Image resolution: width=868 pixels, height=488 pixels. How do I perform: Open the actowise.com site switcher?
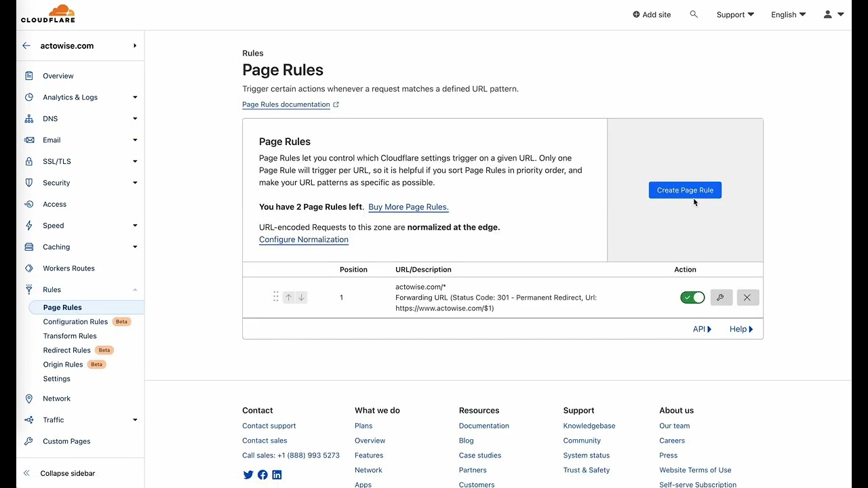tap(135, 46)
